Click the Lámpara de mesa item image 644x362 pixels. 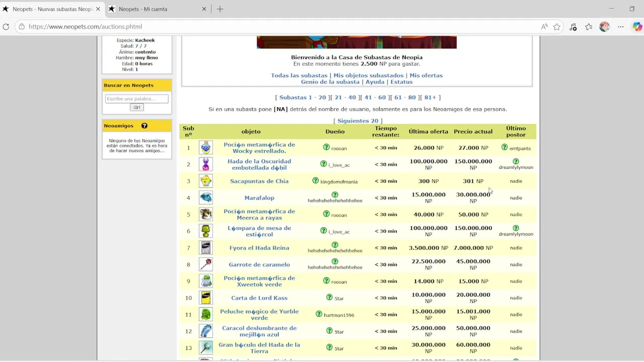206,231
